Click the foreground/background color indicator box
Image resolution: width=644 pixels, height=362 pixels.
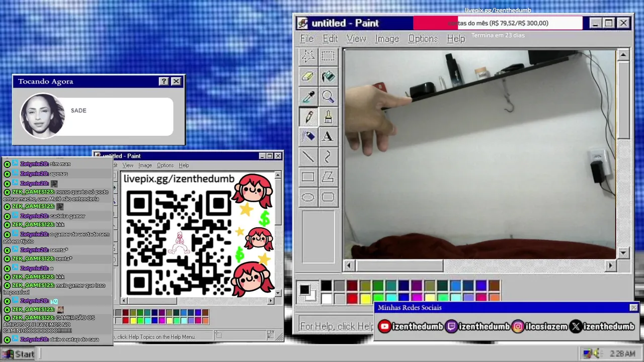coord(307,292)
